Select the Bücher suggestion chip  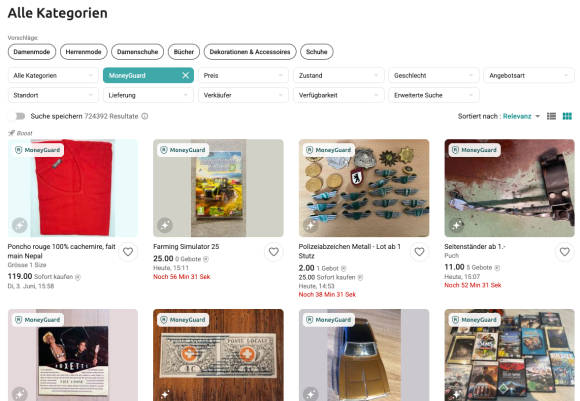tap(184, 52)
